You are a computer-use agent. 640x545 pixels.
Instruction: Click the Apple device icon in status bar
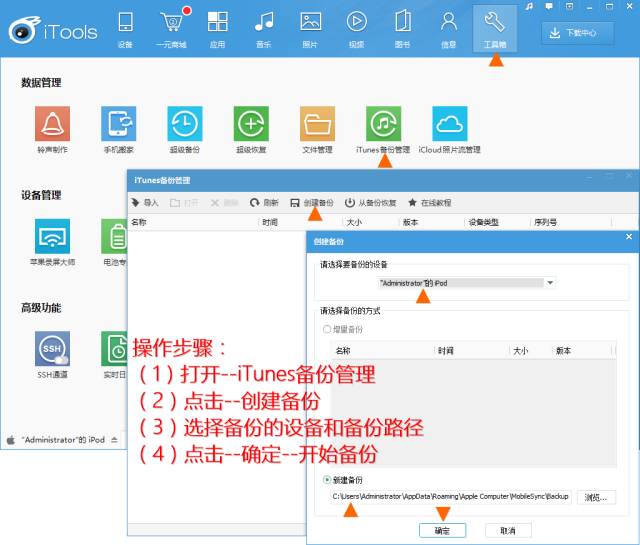coord(11,440)
